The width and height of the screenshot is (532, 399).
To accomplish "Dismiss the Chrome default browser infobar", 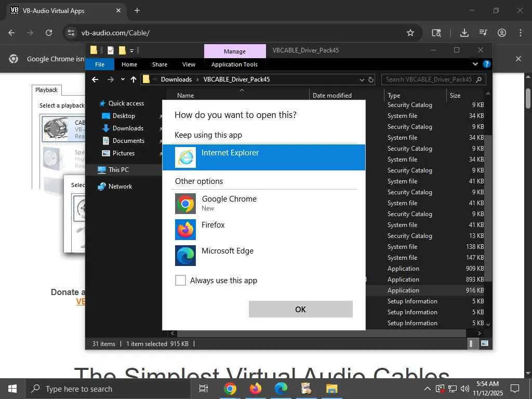I will 518,59.
